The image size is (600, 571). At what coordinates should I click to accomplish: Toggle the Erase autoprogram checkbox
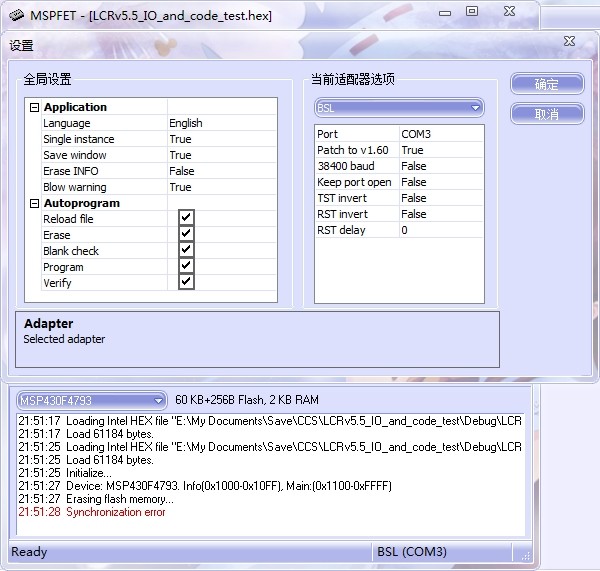tap(186, 234)
